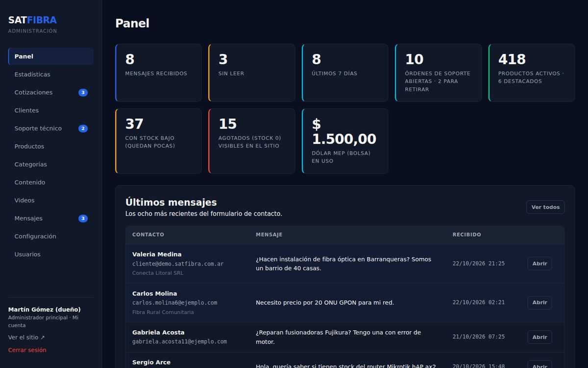Click the Martín Gómez (dueño) name
This screenshot has height=368, width=588.
(x=45, y=310)
